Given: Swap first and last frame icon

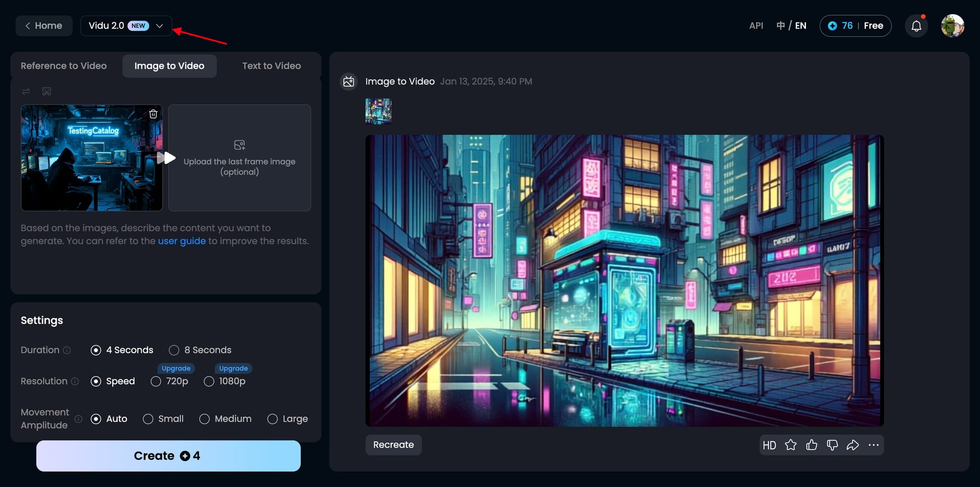Looking at the screenshot, I should point(26,91).
